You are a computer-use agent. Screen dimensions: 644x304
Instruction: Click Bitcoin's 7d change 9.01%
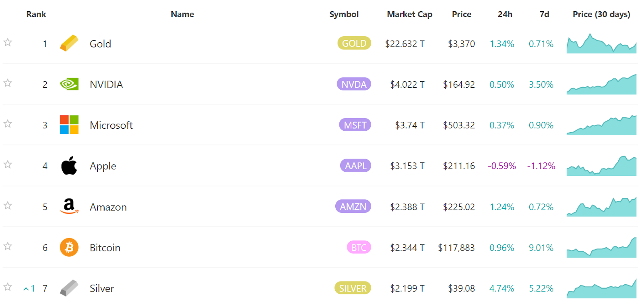click(x=541, y=248)
